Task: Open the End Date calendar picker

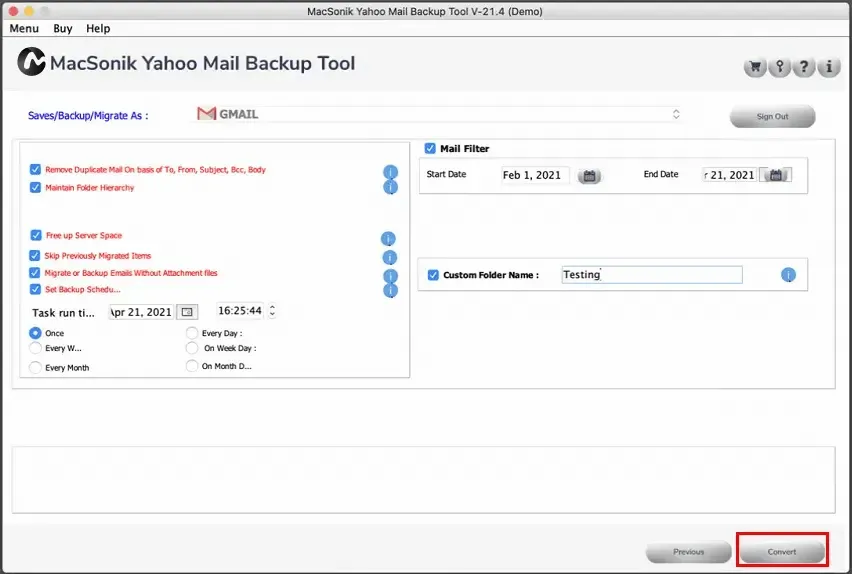Action: [775, 175]
